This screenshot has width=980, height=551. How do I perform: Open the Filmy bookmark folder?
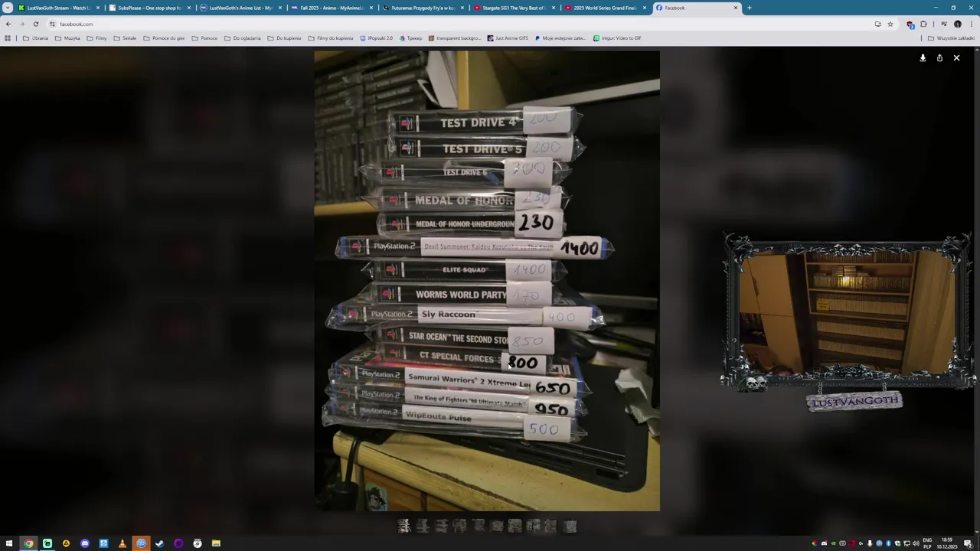pos(96,37)
